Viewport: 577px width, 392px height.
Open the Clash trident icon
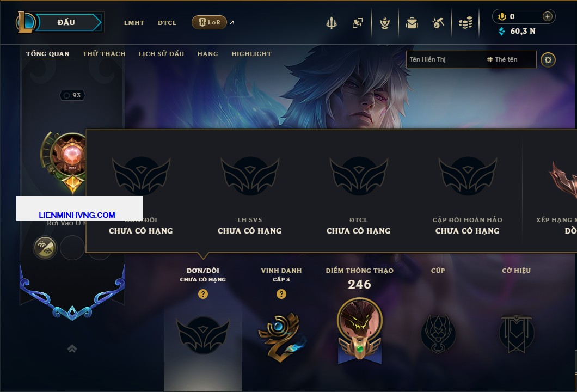[x=331, y=23]
